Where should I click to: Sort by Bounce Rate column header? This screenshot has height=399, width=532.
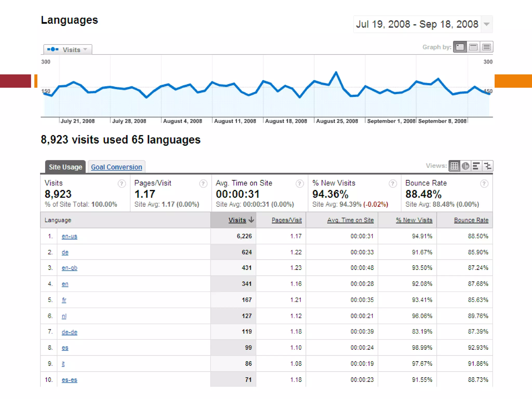[x=471, y=220]
